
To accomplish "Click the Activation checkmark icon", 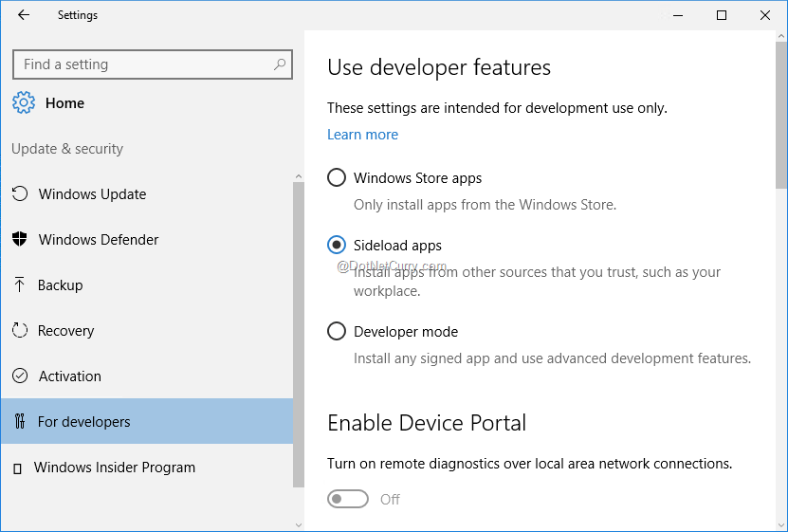I will [x=20, y=376].
